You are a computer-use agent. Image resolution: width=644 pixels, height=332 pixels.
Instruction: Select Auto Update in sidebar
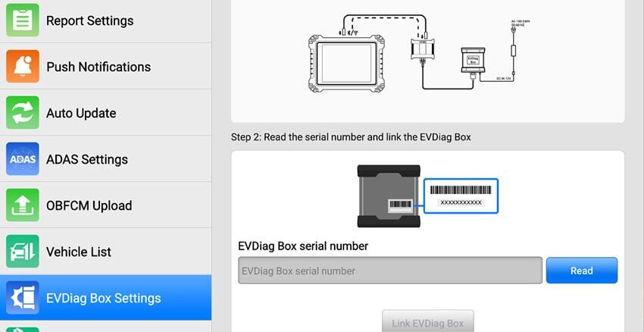(x=105, y=113)
